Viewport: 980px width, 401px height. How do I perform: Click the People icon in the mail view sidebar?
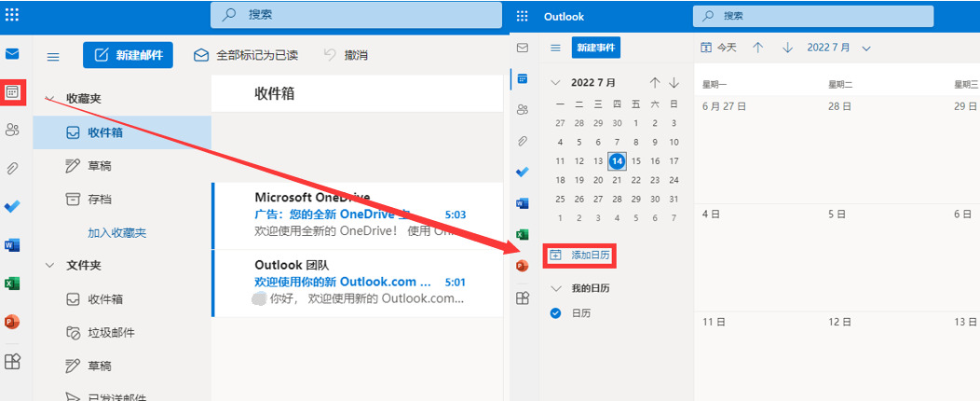pyautogui.click(x=12, y=130)
